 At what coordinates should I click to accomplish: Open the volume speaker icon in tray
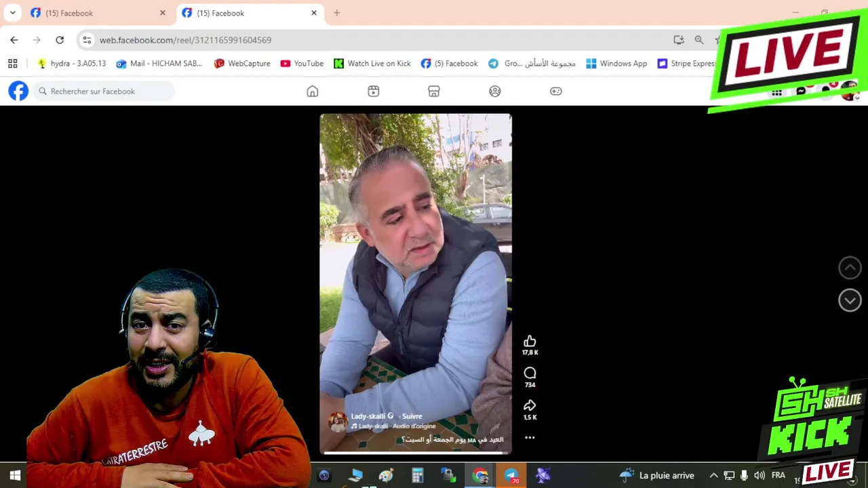click(759, 476)
